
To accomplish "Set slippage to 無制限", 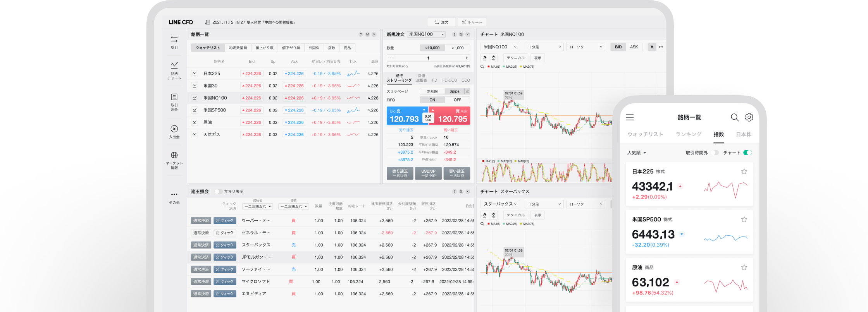I will [432, 91].
